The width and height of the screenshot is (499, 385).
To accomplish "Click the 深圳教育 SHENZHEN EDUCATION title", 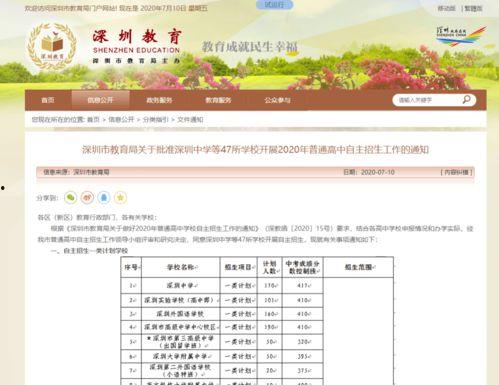I will [137, 42].
